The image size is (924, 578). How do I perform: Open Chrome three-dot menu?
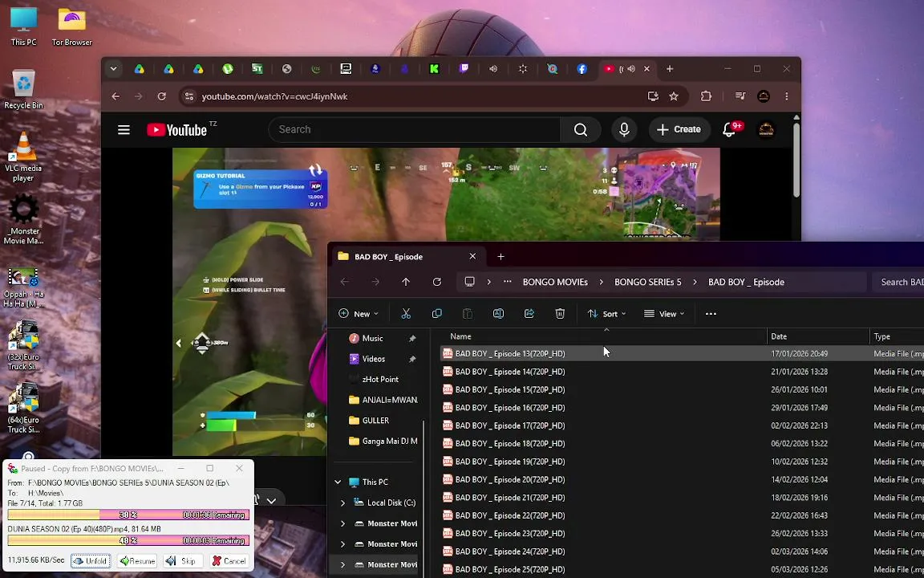click(x=787, y=96)
